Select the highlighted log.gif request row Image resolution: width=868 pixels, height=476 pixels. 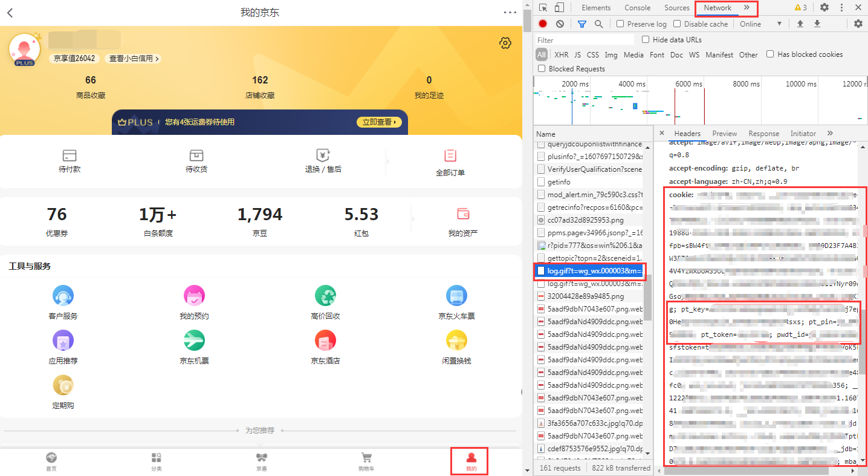point(589,271)
